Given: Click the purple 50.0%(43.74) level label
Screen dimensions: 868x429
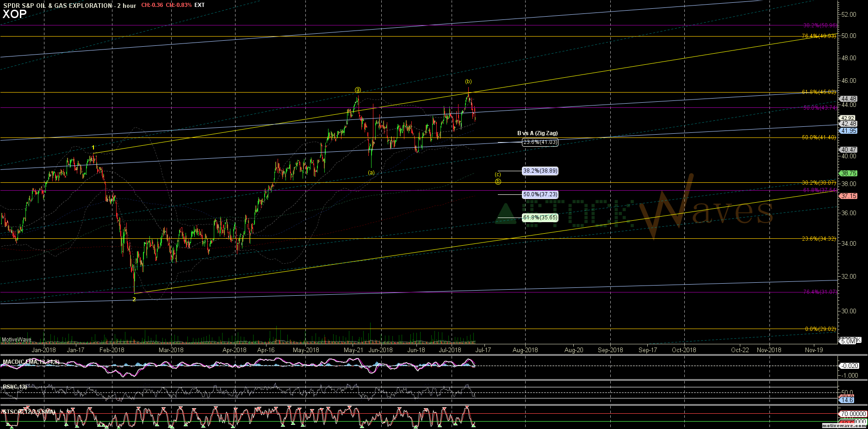Looking at the screenshot, I should (819, 107).
